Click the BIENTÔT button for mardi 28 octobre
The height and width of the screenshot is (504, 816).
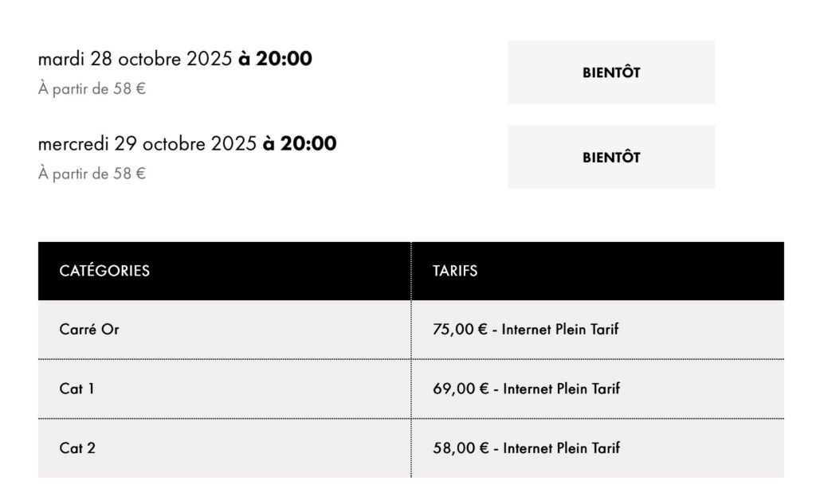[611, 72]
